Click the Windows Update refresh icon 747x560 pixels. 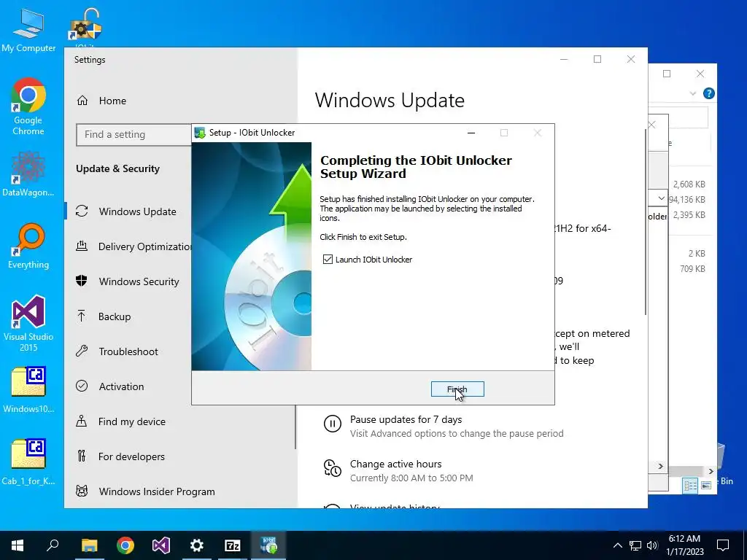click(x=82, y=211)
